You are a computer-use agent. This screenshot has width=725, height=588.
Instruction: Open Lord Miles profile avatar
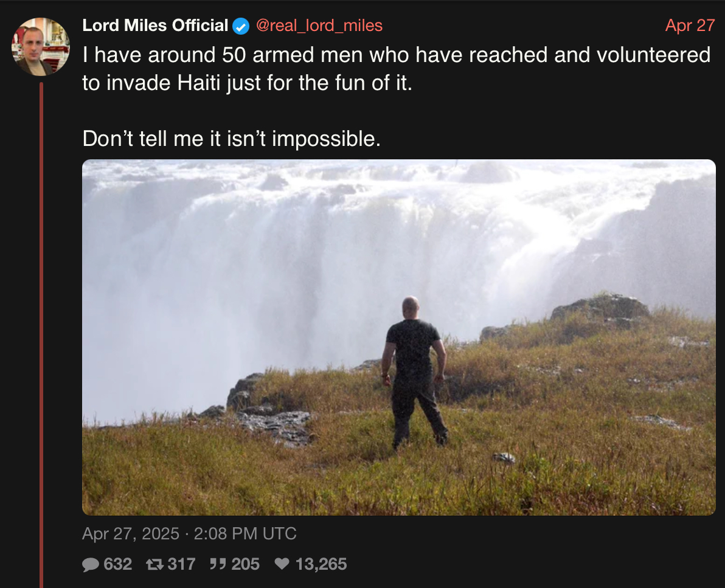coord(41,47)
